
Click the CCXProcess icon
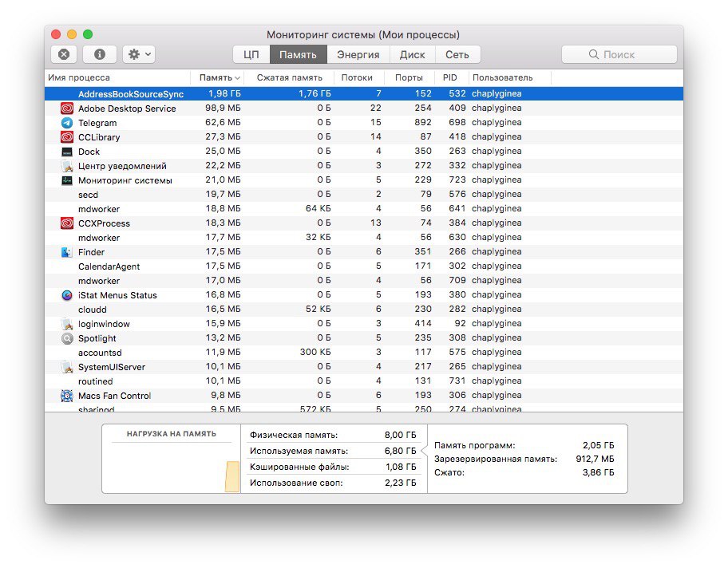pyautogui.click(x=67, y=223)
